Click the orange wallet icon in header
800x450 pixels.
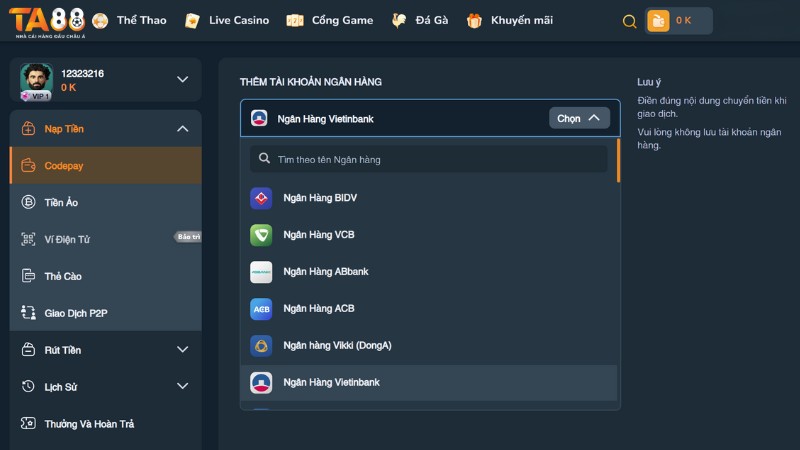coord(658,21)
